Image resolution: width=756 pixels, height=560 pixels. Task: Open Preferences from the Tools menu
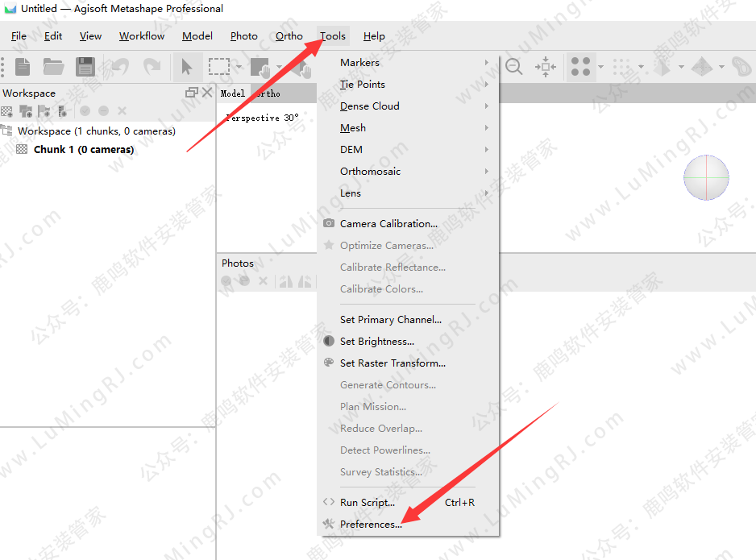coord(371,525)
